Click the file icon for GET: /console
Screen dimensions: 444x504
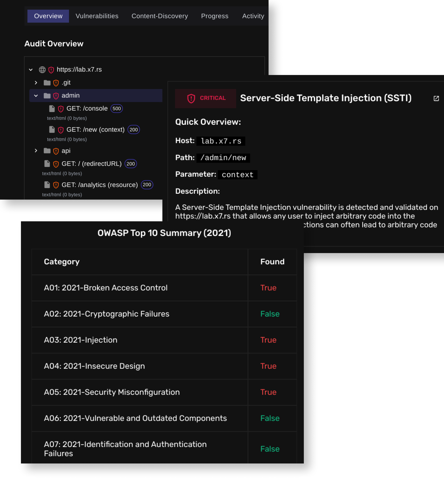click(x=52, y=109)
